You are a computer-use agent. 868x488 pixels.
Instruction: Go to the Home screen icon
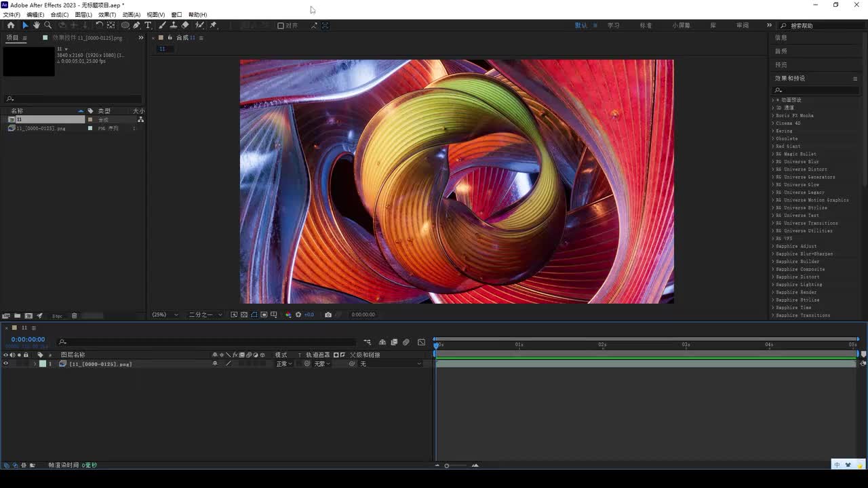(10, 25)
